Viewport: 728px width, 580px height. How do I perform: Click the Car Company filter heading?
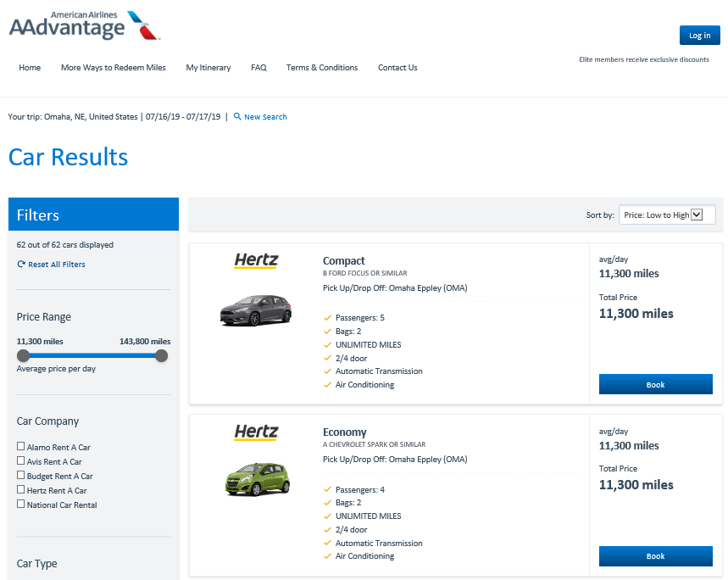point(47,421)
